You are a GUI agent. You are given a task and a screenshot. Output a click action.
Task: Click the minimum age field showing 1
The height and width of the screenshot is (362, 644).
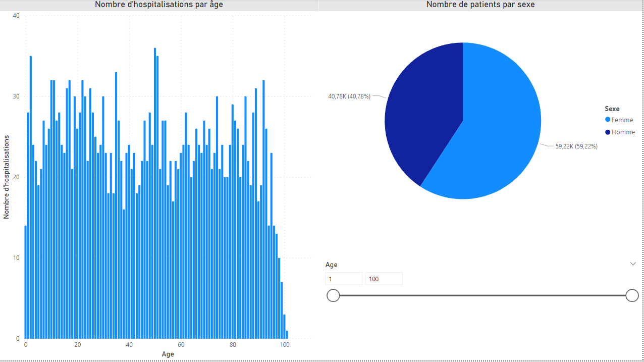pyautogui.click(x=344, y=279)
